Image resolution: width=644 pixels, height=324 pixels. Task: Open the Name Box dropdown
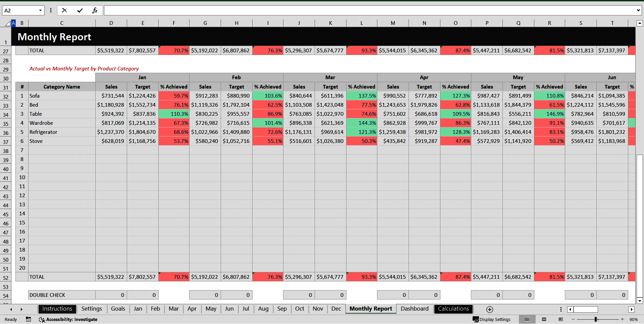click(x=40, y=10)
